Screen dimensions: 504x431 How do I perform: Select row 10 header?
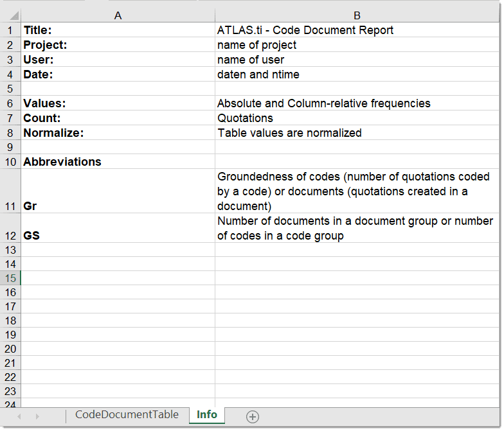(x=10, y=162)
